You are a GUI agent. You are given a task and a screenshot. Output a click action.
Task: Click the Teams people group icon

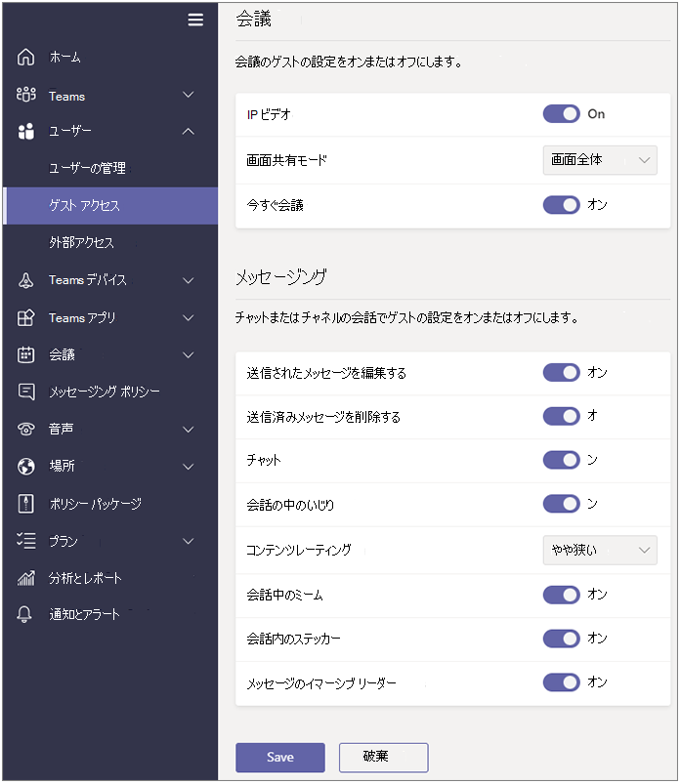pyautogui.click(x=26, y=95)
